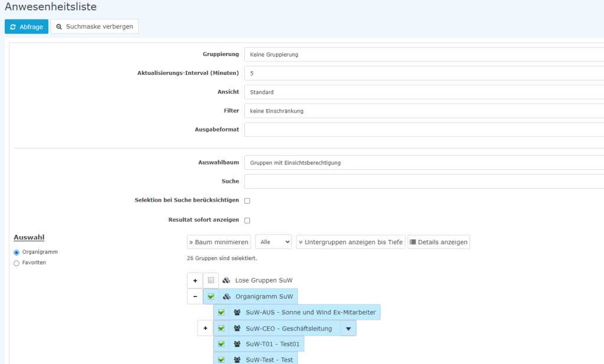The width and height of the screenshot is (604, 364).
Task: Click Baum minimieren button
Action: tap(219, 242)
